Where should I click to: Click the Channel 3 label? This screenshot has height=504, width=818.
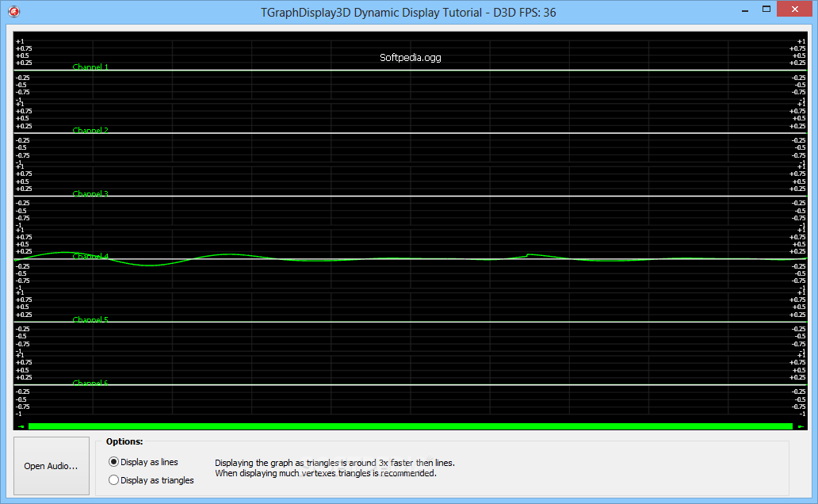90,193
